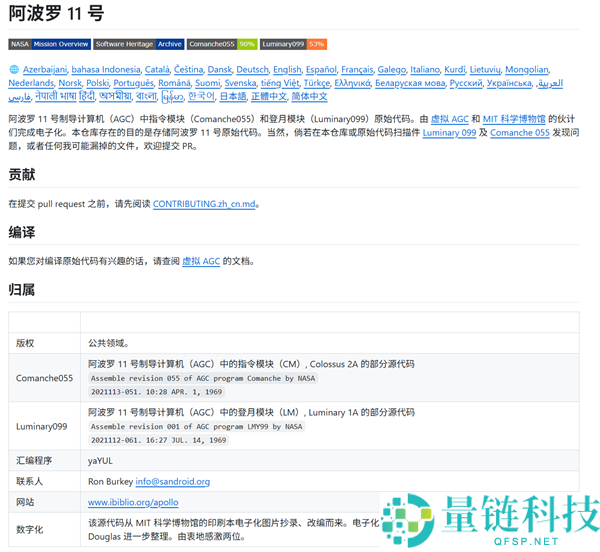Open the bahasa Indonesia translation
Image resolution: width=600 pixels, height=552 pixels.
[x=106, y=70]
